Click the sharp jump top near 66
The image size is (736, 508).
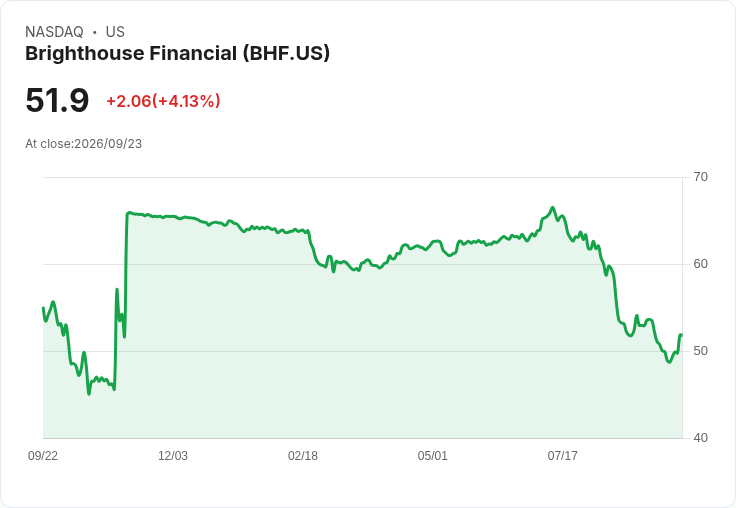point(129,213)
